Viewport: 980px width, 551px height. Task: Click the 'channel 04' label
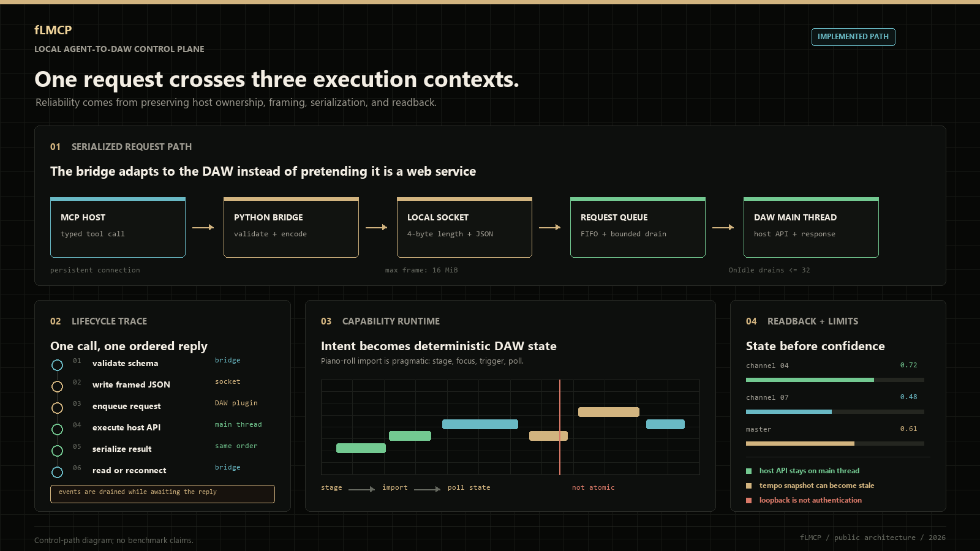[x=767, y=366]
